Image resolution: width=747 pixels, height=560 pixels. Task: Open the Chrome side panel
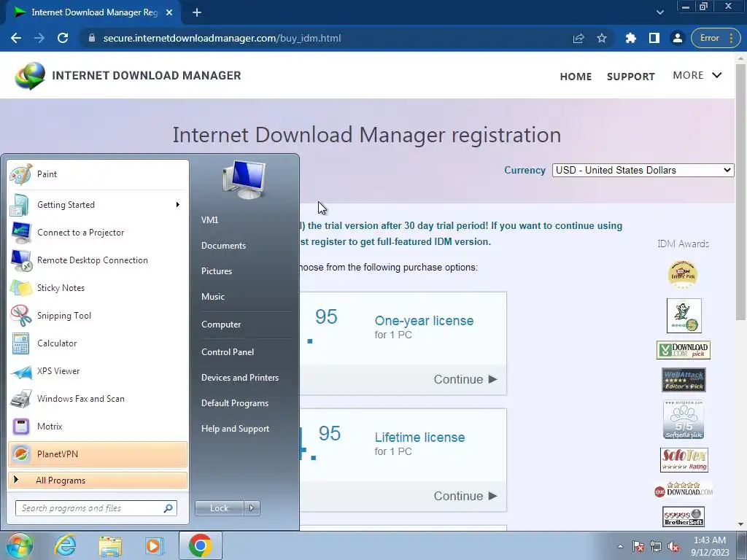[x=654, y=38]
